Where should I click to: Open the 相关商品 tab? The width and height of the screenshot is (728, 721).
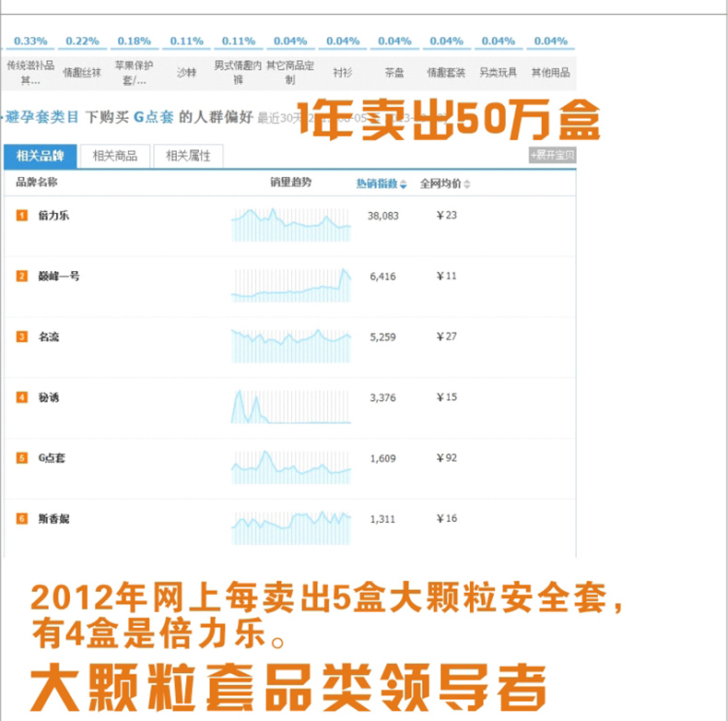point(114,156)
